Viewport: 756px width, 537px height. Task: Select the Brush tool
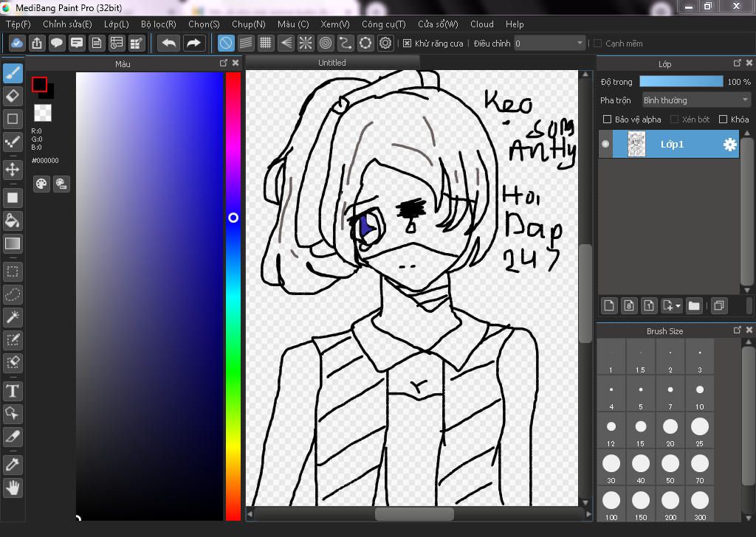(13, 73)
